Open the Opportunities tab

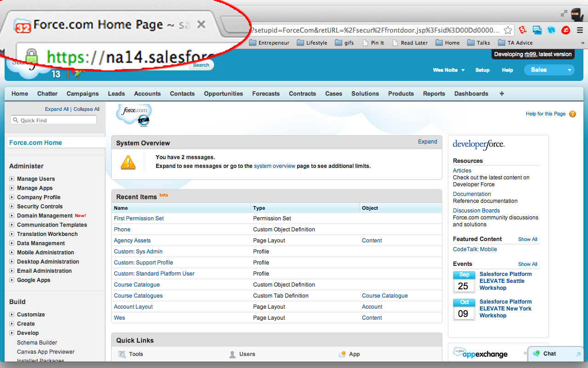(x=223, y=93)
